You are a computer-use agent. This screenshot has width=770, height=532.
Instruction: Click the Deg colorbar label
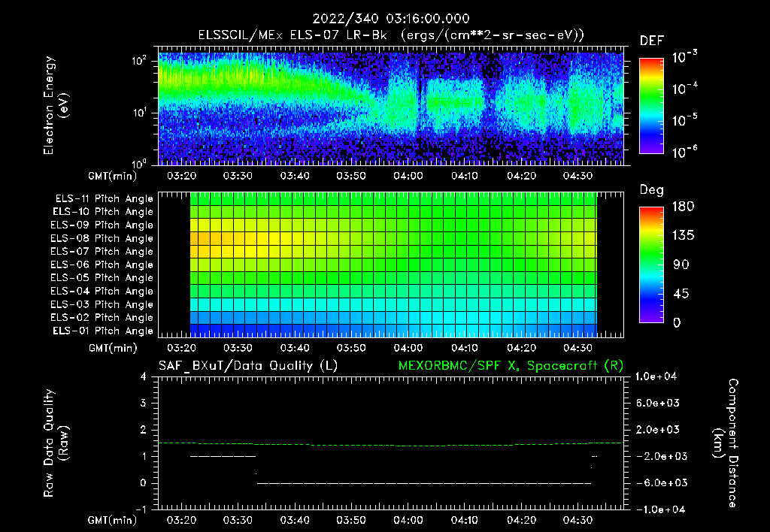tap(651, 190)
